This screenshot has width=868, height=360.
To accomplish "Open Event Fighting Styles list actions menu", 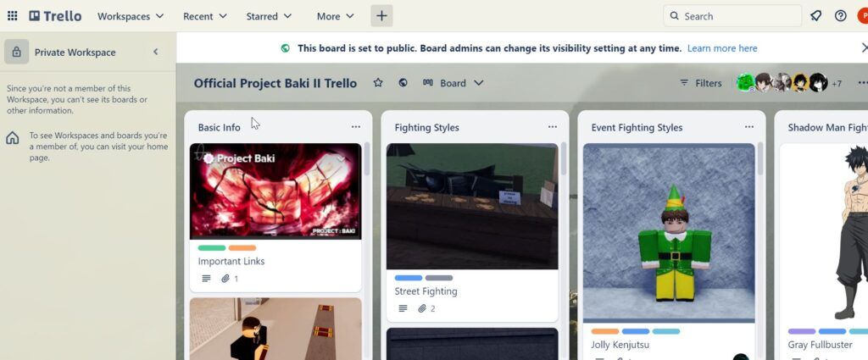I will coord(749,127).
